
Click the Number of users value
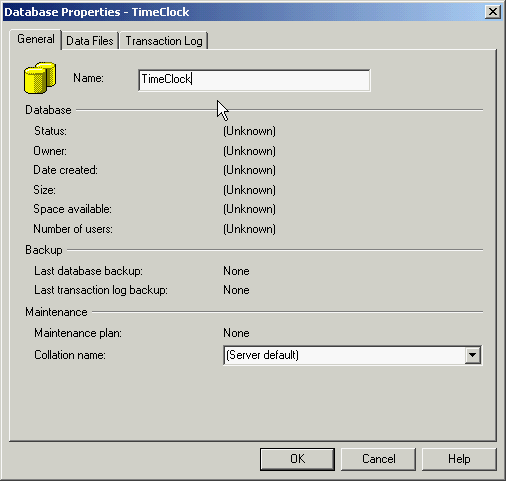(249, 229)
